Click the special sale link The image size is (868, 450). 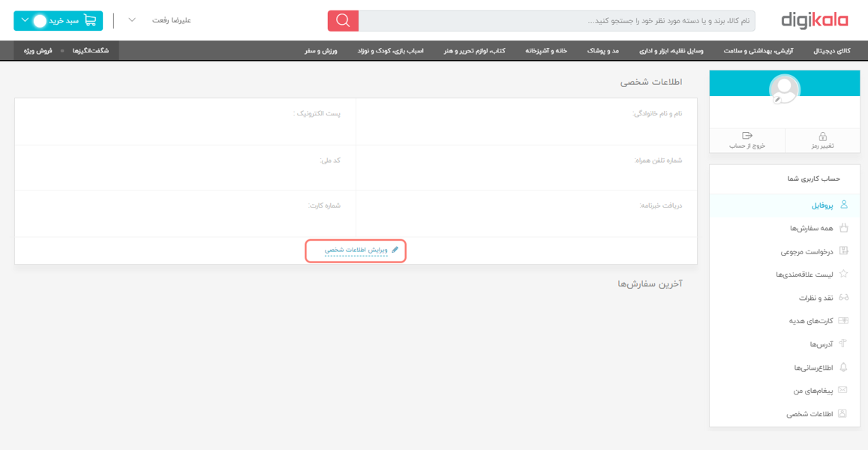tap(38, 51)
